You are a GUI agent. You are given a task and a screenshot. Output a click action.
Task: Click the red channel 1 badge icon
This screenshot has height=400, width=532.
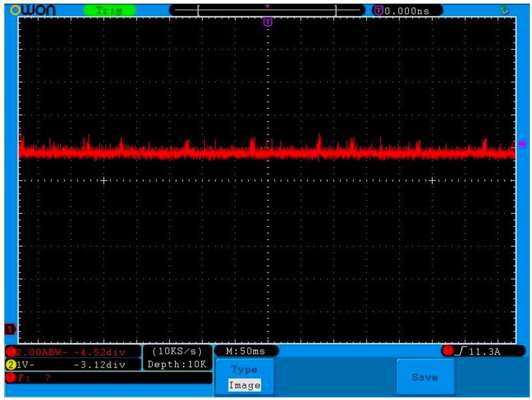[10, 352]
